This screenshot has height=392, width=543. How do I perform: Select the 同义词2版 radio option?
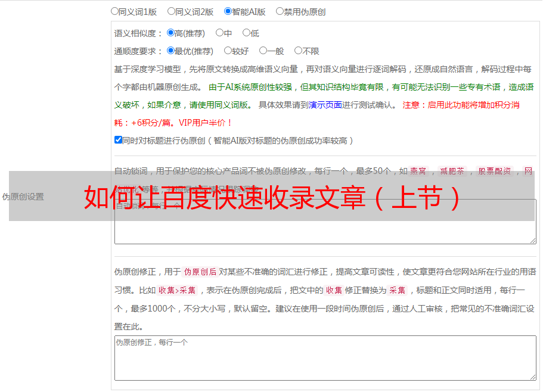pos(171,11)
